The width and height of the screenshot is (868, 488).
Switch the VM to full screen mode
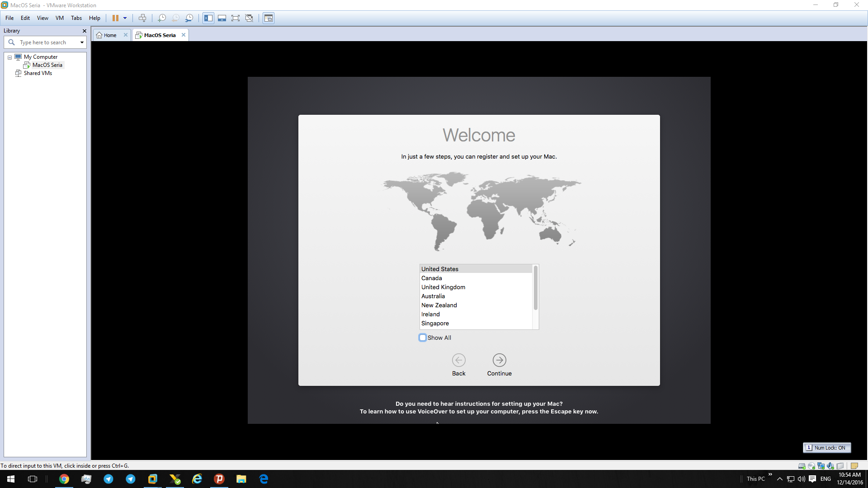click(x=236, y=18)
